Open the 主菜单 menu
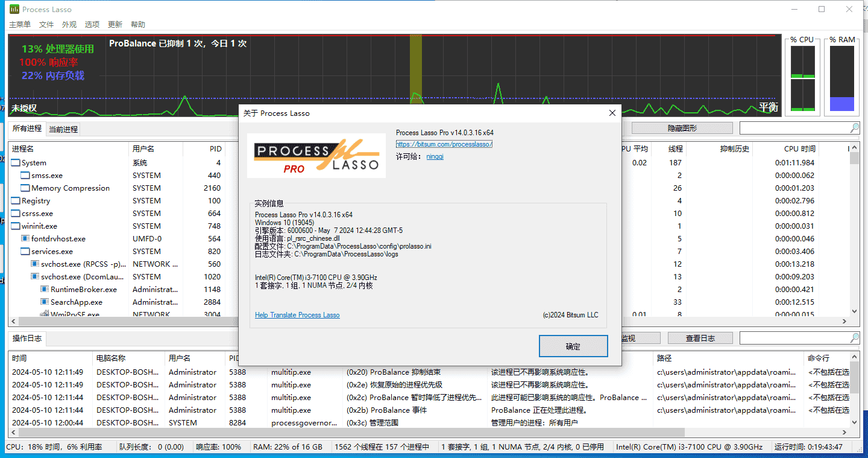868x458 pixels. point(20,25)
